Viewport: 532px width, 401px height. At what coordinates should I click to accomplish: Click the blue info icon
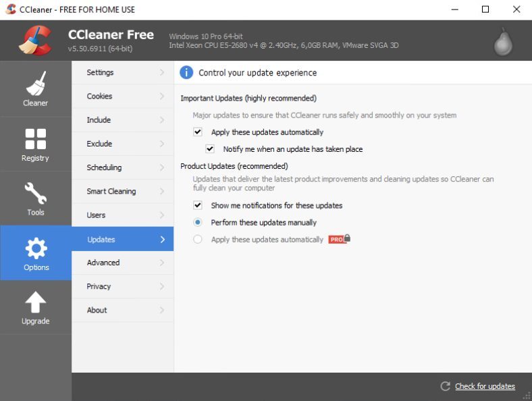pos(186,72)
